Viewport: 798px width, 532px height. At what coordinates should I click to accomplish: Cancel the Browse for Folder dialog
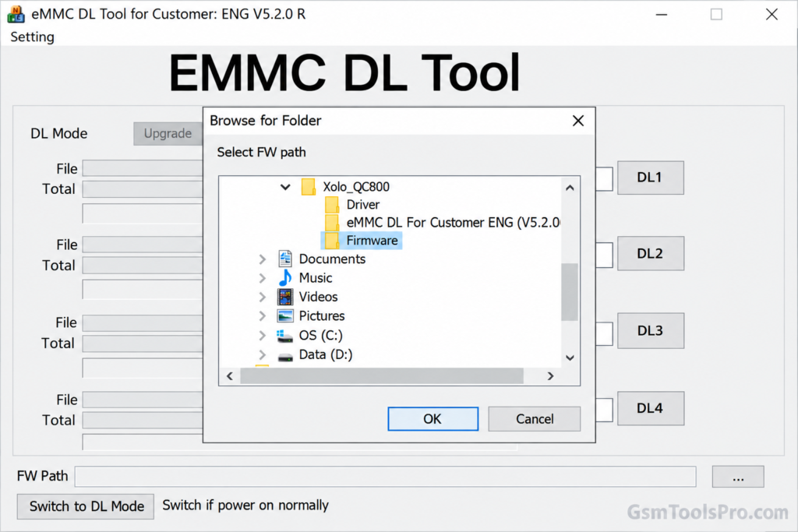535,418
